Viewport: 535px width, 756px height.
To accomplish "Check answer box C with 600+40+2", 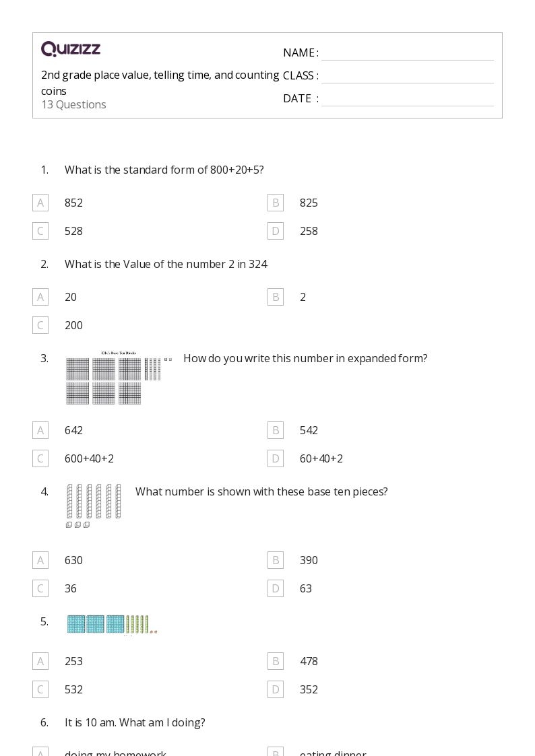I will (x=40, y=458).
